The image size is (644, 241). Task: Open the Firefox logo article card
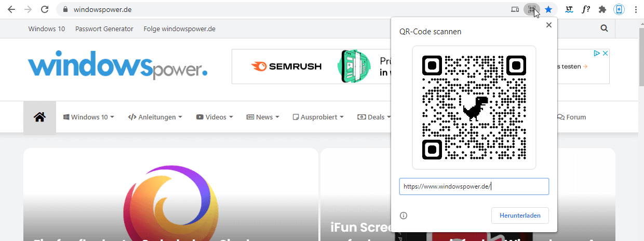tap(171, 194)
